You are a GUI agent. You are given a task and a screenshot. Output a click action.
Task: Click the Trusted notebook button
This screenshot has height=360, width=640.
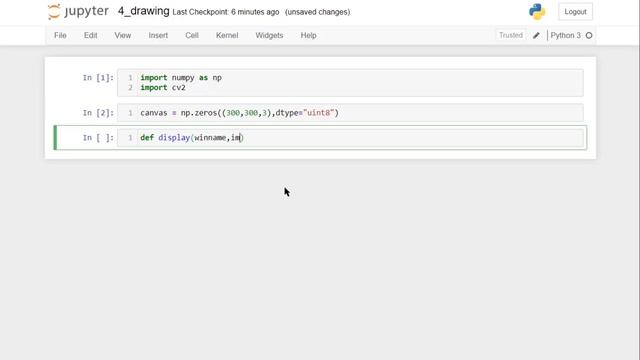tap(511, 36)
